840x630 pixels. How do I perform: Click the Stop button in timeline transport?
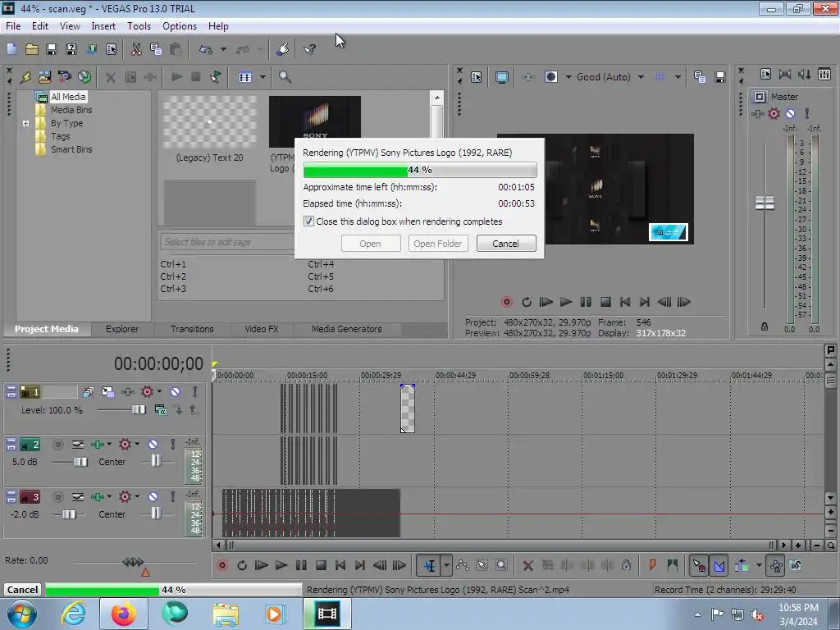[x=321, y=565]
